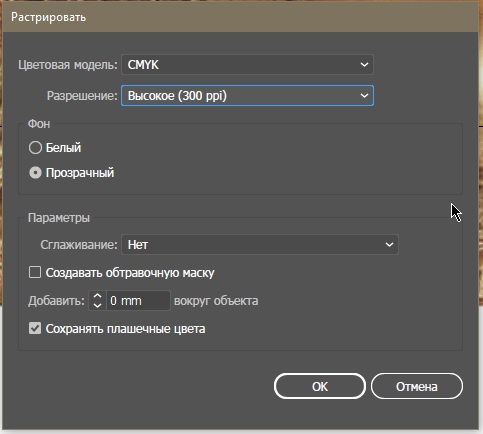Click the 0 mm Добавить input field
This screenshot has width=483, height=434.
pos(138,301)
